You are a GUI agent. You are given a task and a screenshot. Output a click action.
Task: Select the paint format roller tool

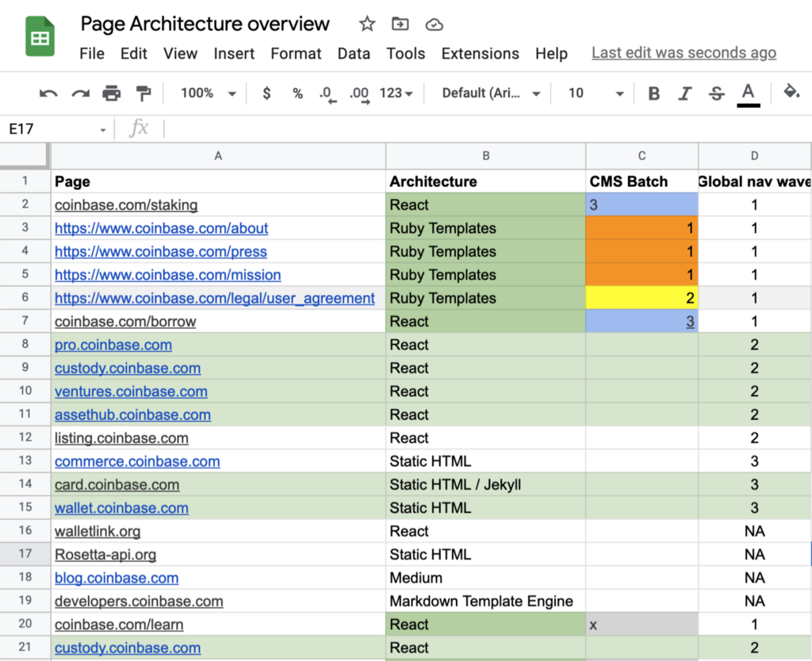click(143, 94)
